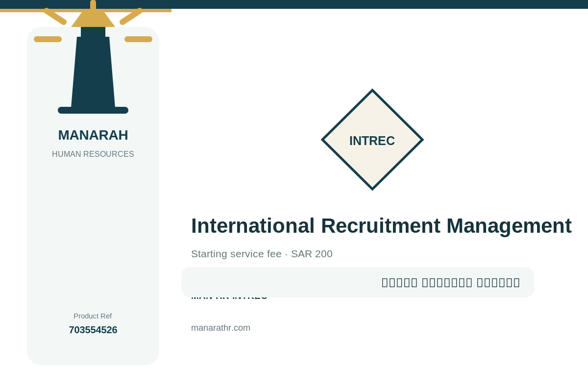Image resolution: width=588 pixels, height=392 pixels.
Task: Click the International Recruitment Management heading
Action: tap(381, 226)
